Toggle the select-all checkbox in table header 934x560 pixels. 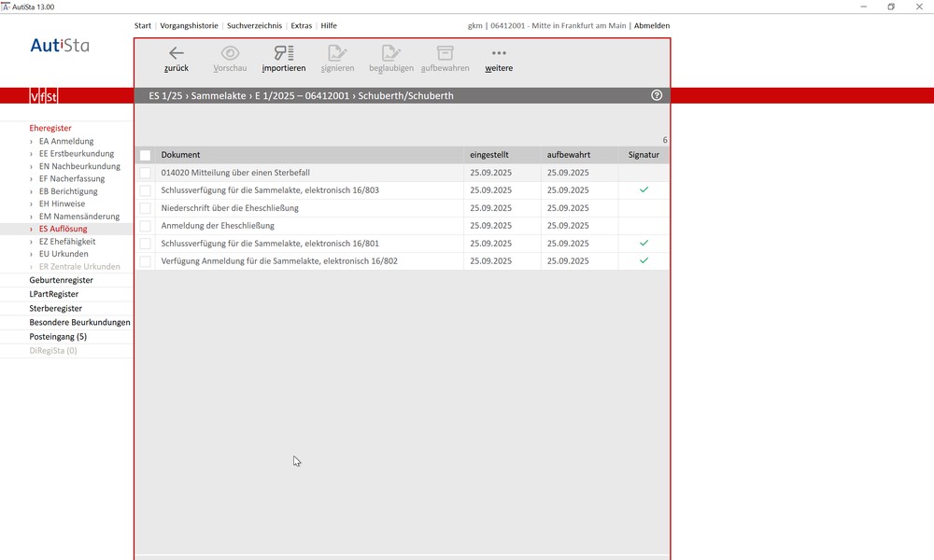(x=145, y=155)
